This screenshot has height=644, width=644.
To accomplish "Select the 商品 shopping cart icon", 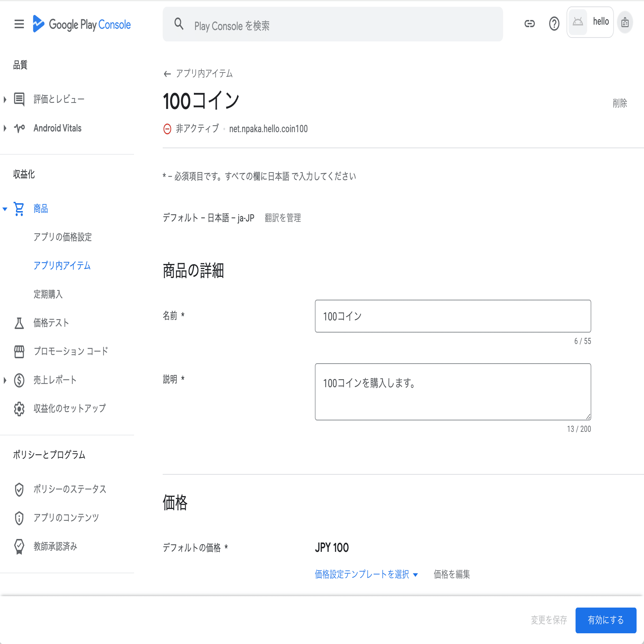I will pyautogui.click(x=19, y=209).
